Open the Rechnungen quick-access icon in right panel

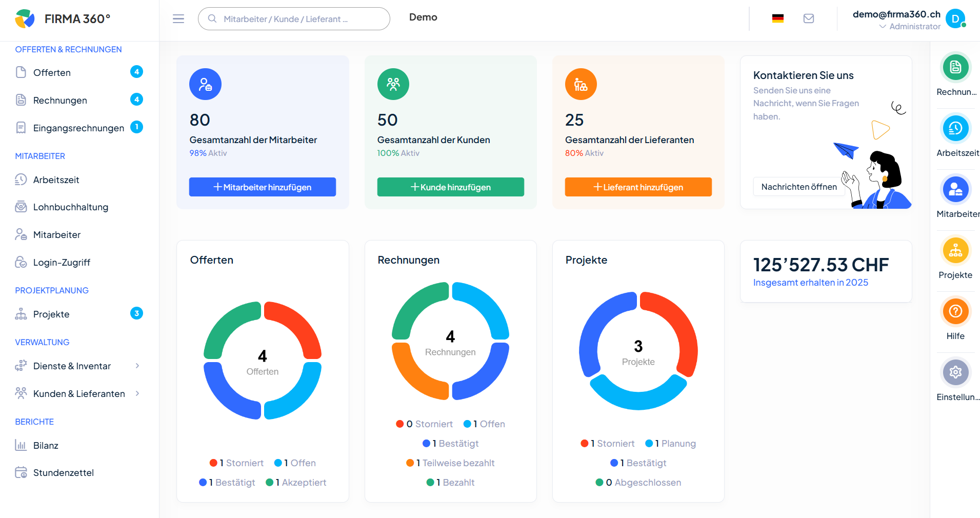(x=955, y=67)
